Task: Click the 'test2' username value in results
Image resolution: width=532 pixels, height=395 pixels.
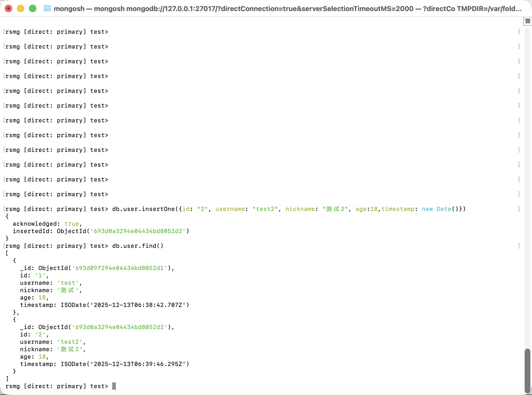Action: 70,342
